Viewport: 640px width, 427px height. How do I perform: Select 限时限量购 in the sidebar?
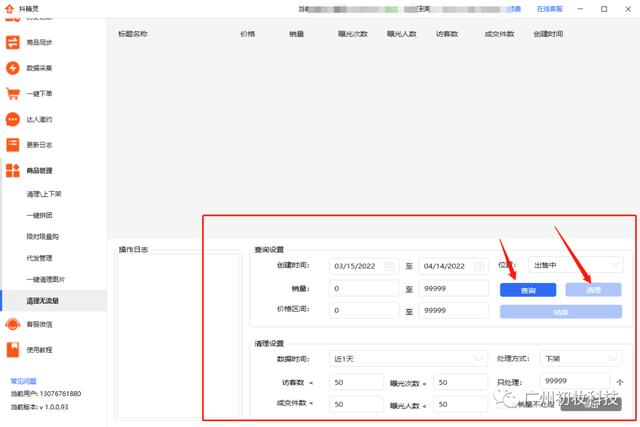tap(43, 236)
